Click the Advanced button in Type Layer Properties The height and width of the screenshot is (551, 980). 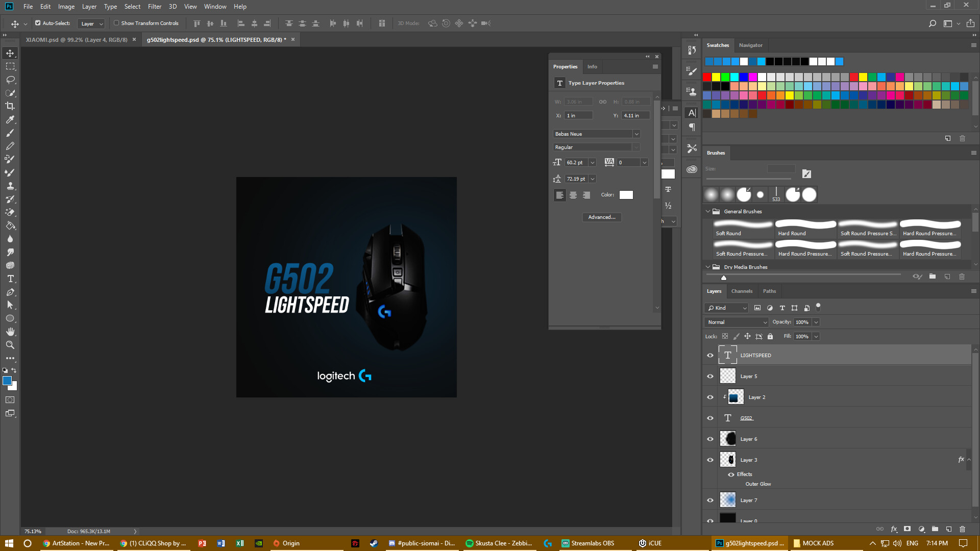(x=602, y=217)
